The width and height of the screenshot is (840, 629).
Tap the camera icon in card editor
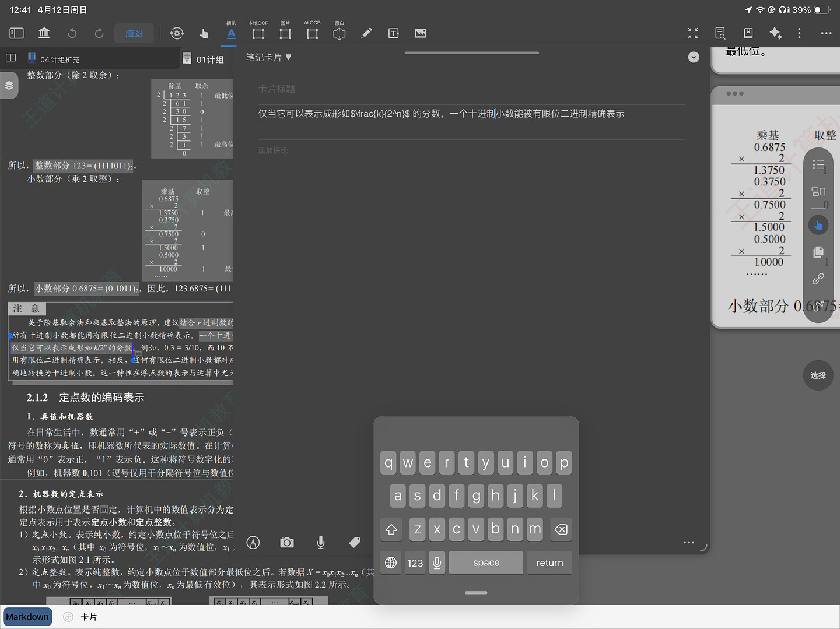tap(286, 543)
